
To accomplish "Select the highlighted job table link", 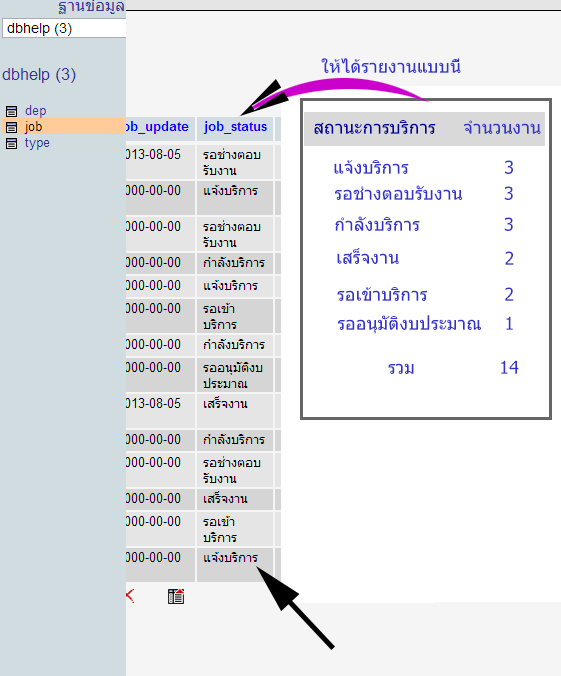I will pyautogui.click(x=33, y=127).
